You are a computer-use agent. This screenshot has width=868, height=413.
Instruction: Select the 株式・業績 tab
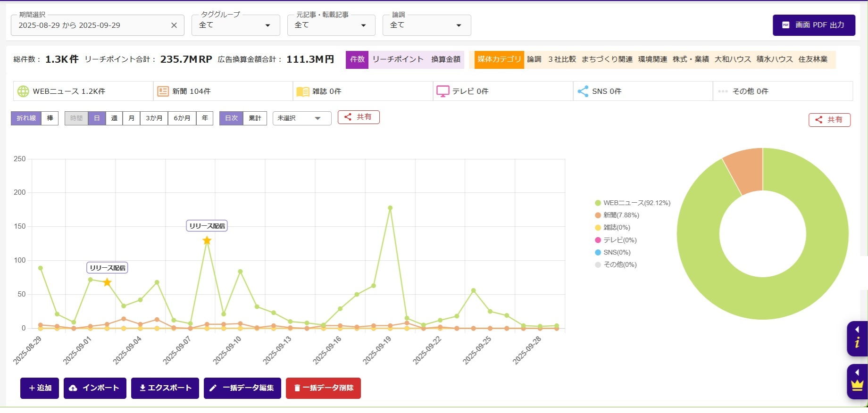pos(691,59)
